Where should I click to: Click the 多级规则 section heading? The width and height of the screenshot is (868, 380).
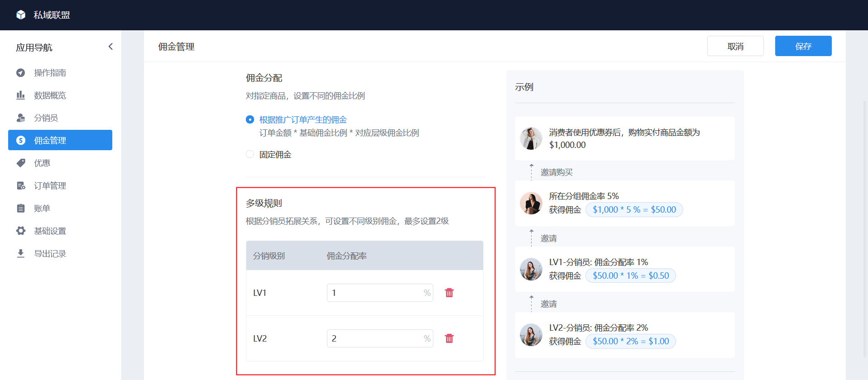coord(264,203)
